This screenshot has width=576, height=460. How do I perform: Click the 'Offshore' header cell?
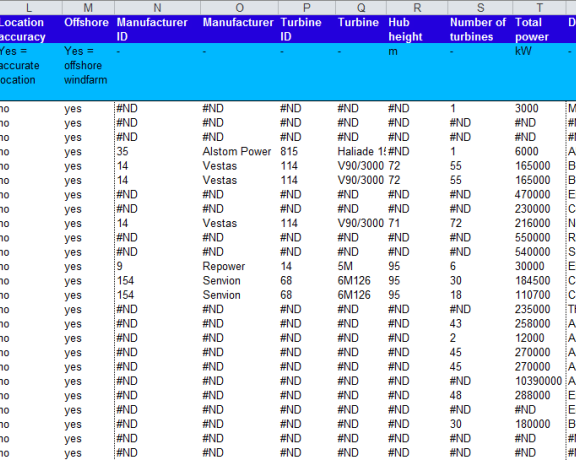88,29
